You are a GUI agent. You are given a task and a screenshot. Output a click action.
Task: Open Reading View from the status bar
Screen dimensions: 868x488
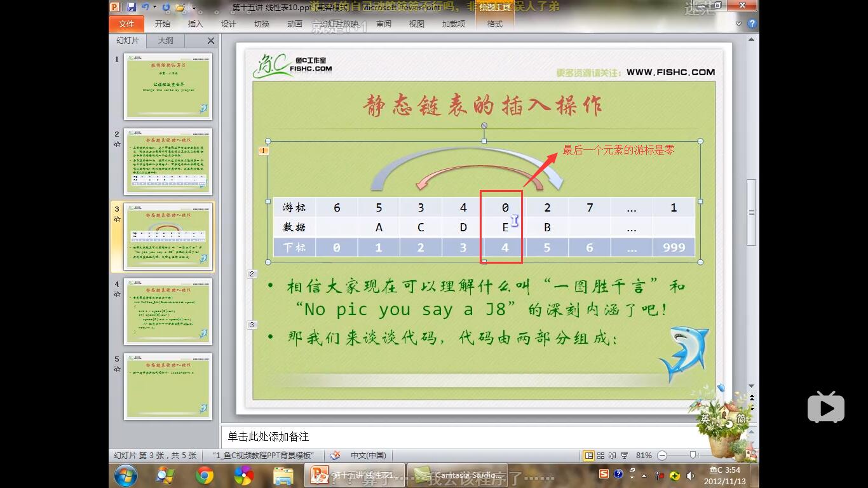612,455
